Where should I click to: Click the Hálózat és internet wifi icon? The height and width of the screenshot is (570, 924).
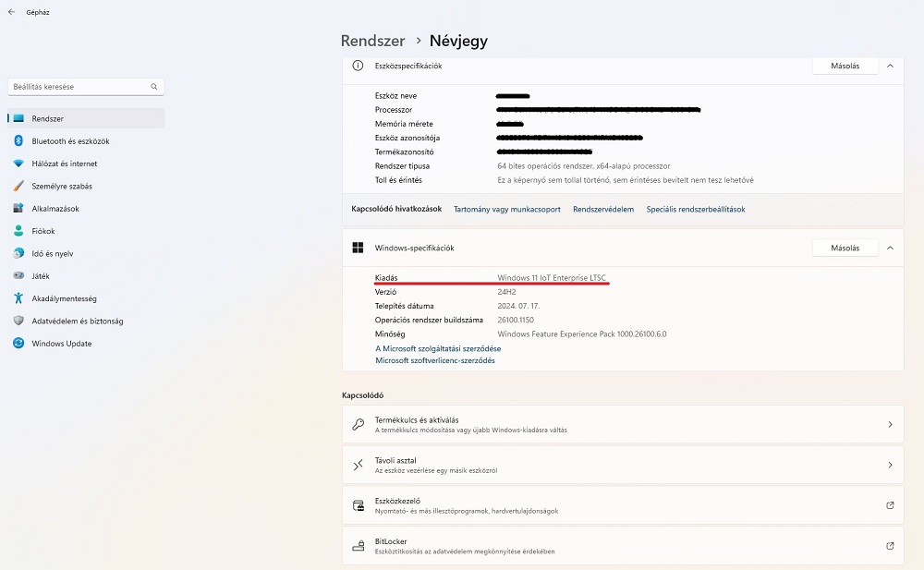18,164
